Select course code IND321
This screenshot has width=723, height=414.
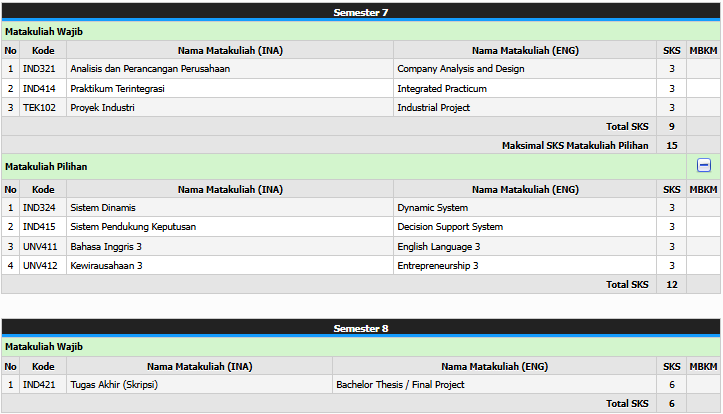point(37,69)
